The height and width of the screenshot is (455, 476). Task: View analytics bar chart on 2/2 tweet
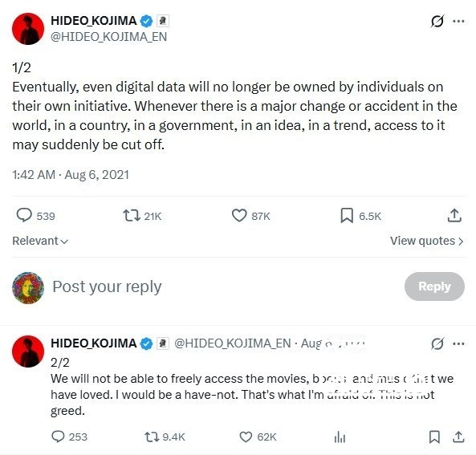(x=340, y=437)
